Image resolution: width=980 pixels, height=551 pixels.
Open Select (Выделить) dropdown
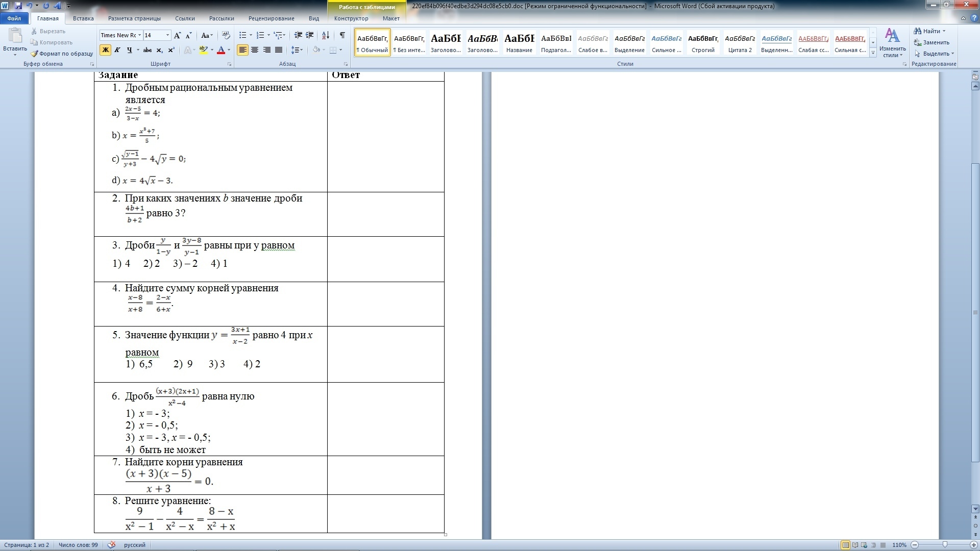point(934,54)
